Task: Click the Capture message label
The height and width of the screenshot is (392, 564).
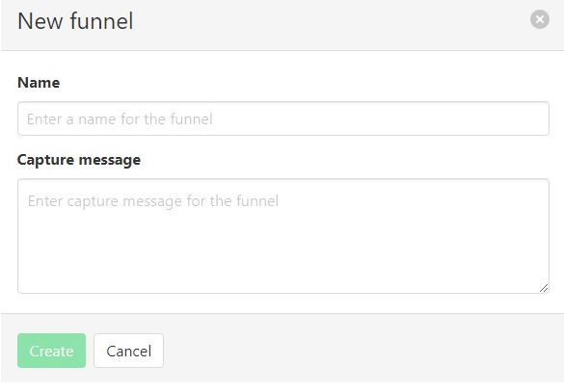Action: [79, 160]
